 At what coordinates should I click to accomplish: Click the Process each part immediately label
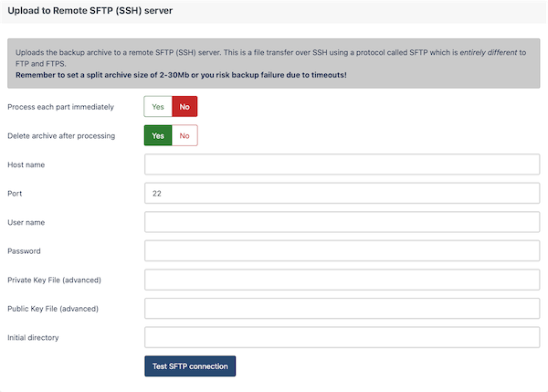point(61,107)
